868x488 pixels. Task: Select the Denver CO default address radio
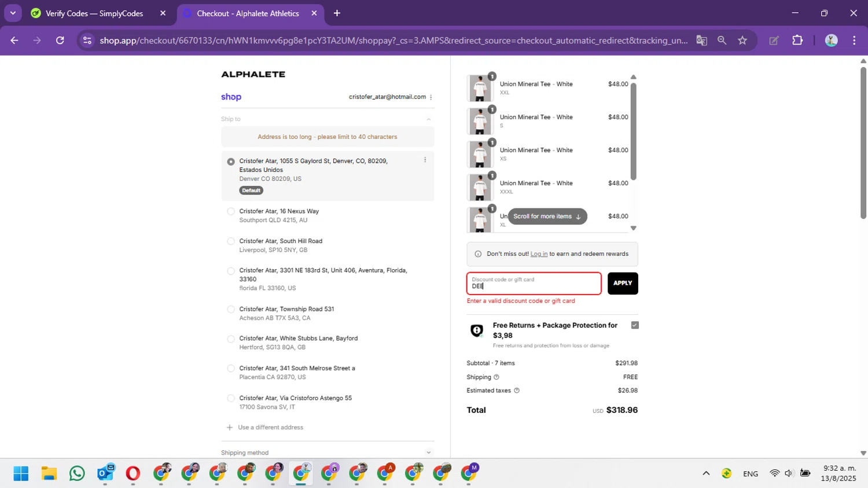pos(231,162)
